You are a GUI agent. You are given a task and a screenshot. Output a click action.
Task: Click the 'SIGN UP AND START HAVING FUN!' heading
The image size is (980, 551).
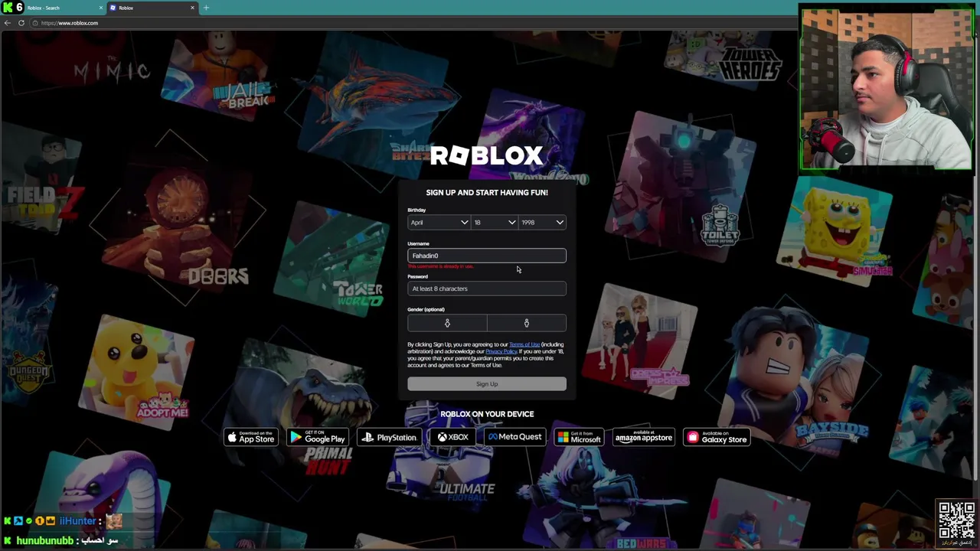(487, 192)
